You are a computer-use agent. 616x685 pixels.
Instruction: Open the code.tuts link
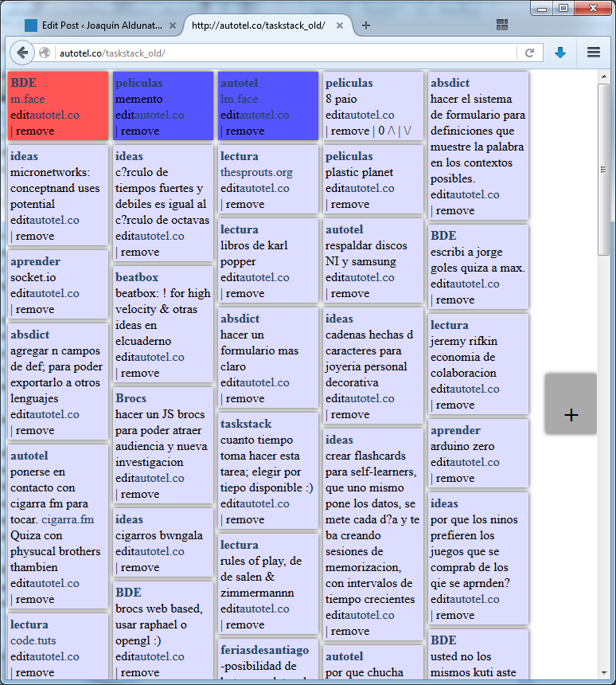tap(33, 640)
